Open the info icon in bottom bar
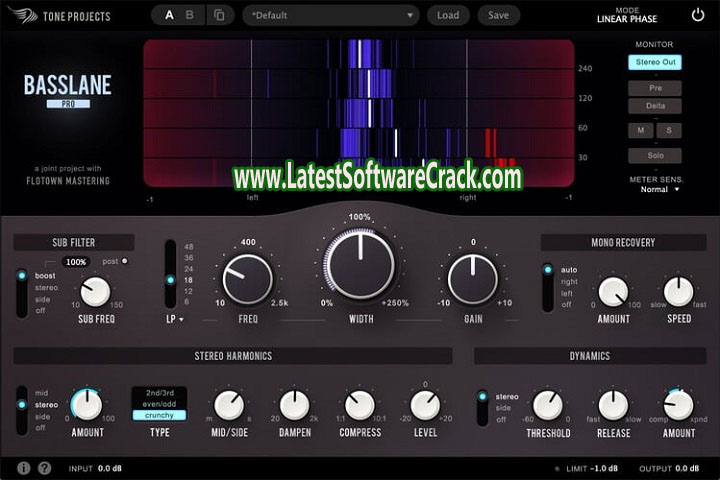The height and width of the screenshot is (480, 720). point(23,467)
